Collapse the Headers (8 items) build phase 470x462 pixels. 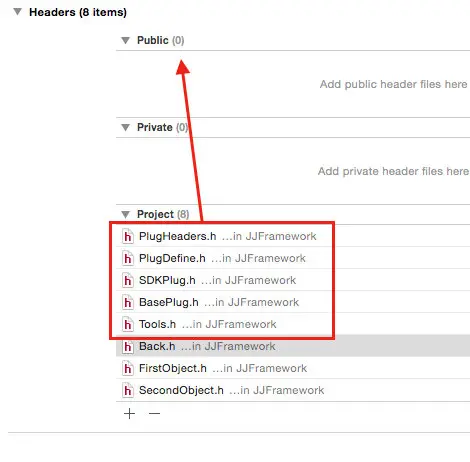coord(17,12)
